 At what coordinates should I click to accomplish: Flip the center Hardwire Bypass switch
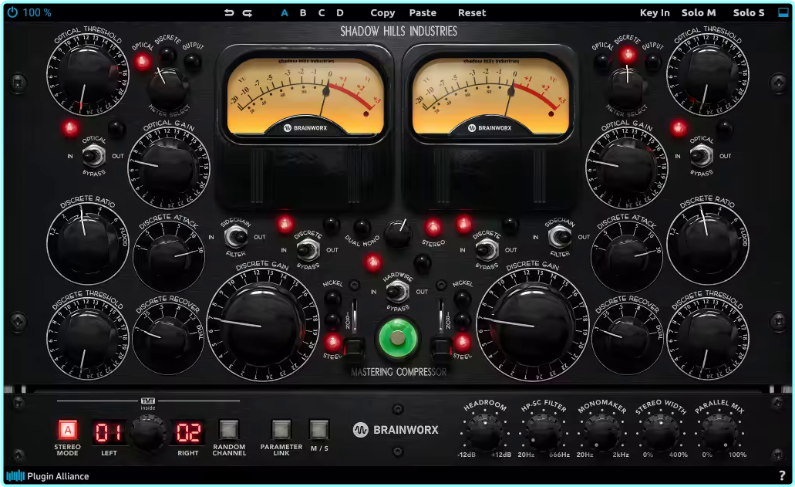point(398,291)
